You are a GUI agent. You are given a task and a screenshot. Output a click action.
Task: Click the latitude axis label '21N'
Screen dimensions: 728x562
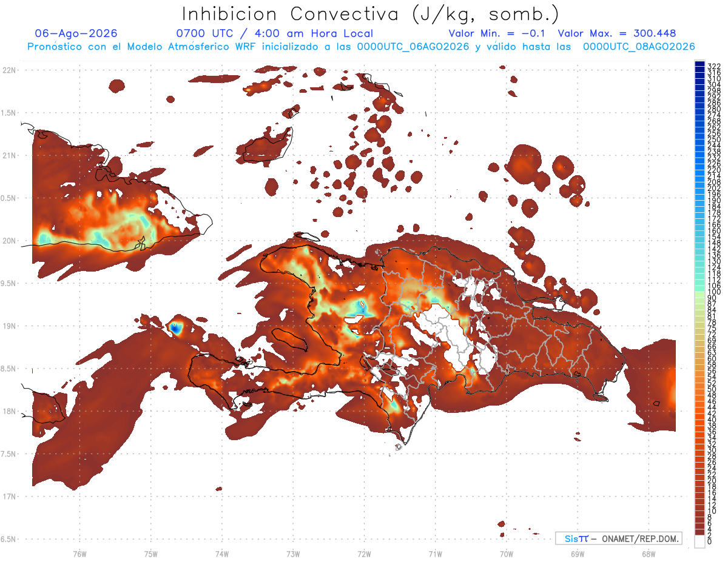tap(8, 155)
